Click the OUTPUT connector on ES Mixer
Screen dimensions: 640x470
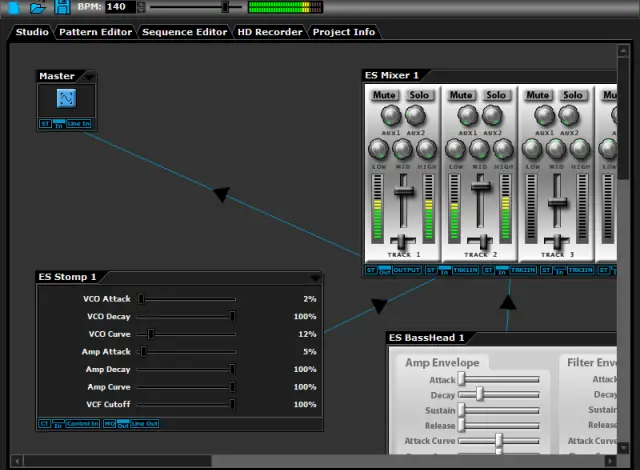[407, 270]
